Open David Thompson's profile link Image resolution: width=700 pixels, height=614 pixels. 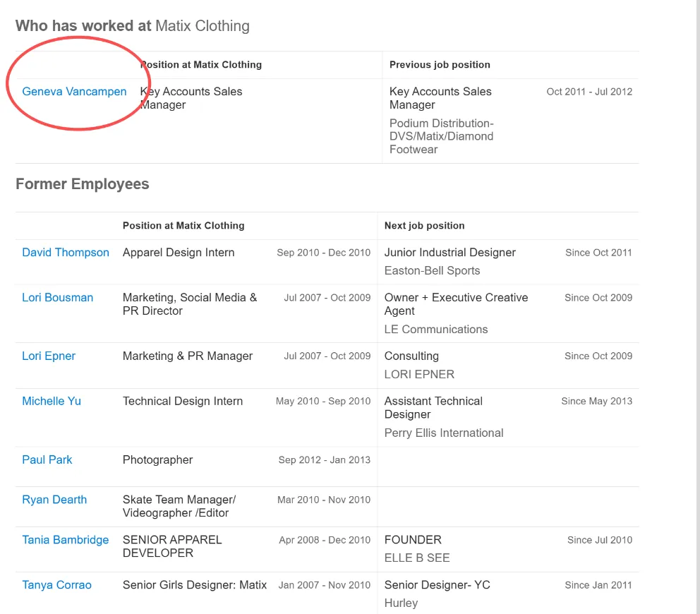point(66,252)
